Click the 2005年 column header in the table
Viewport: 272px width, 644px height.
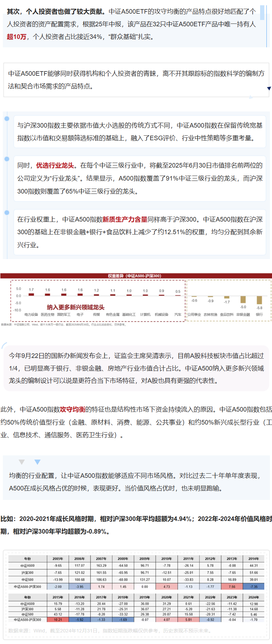click(x=58, y=559)
